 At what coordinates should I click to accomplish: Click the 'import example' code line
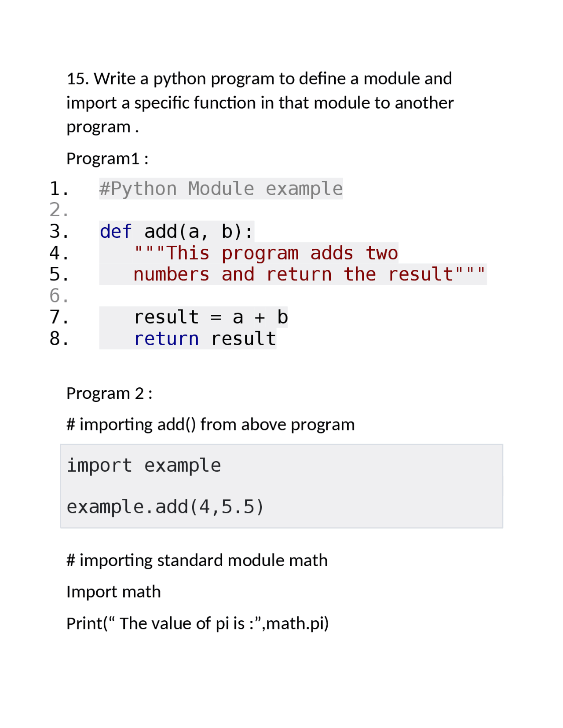143,465
